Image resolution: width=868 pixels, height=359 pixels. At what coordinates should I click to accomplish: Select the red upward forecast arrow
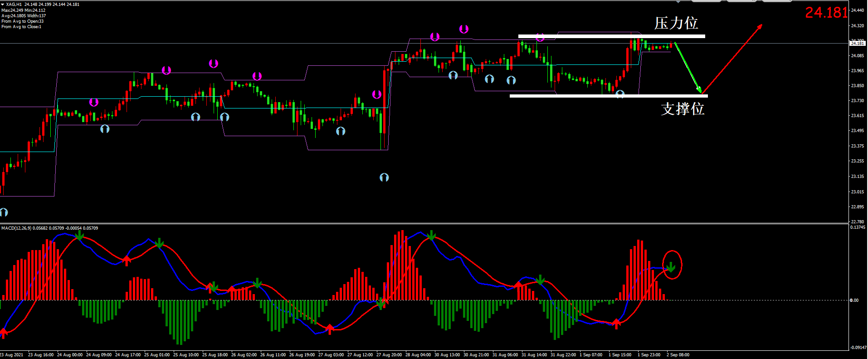pos(732,59)
